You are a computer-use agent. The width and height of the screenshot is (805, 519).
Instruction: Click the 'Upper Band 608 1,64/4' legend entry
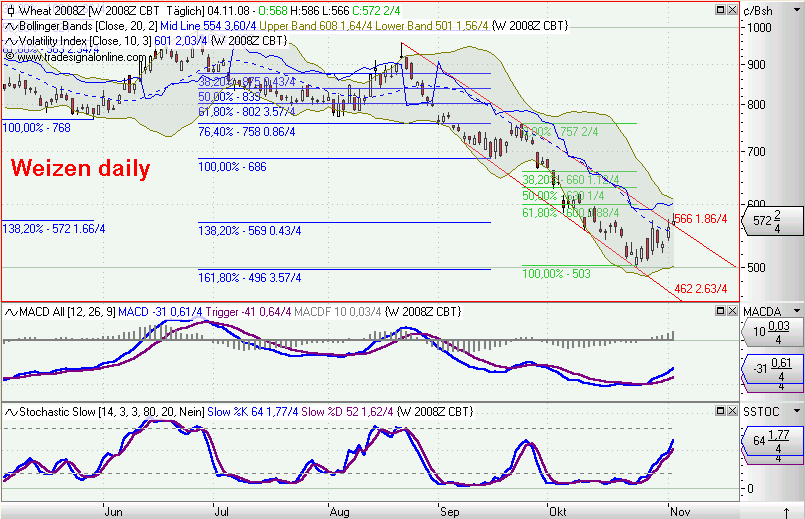point(316,26)
